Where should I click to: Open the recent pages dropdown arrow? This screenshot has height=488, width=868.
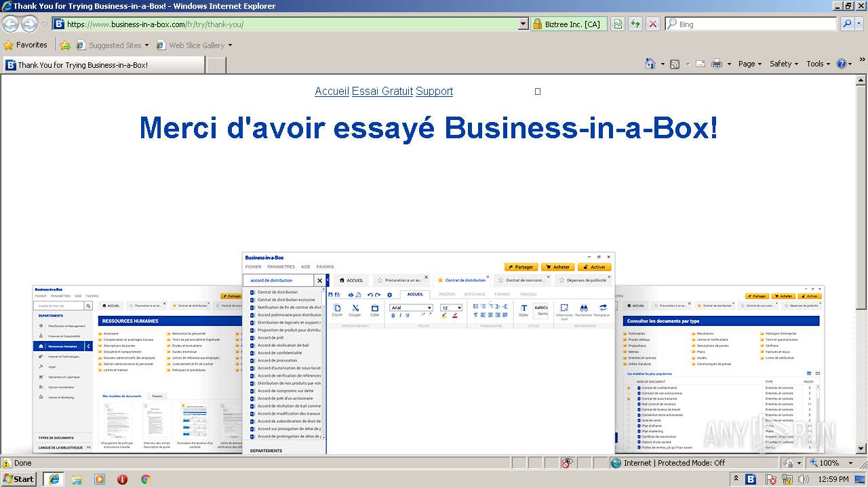coord(44,24)
